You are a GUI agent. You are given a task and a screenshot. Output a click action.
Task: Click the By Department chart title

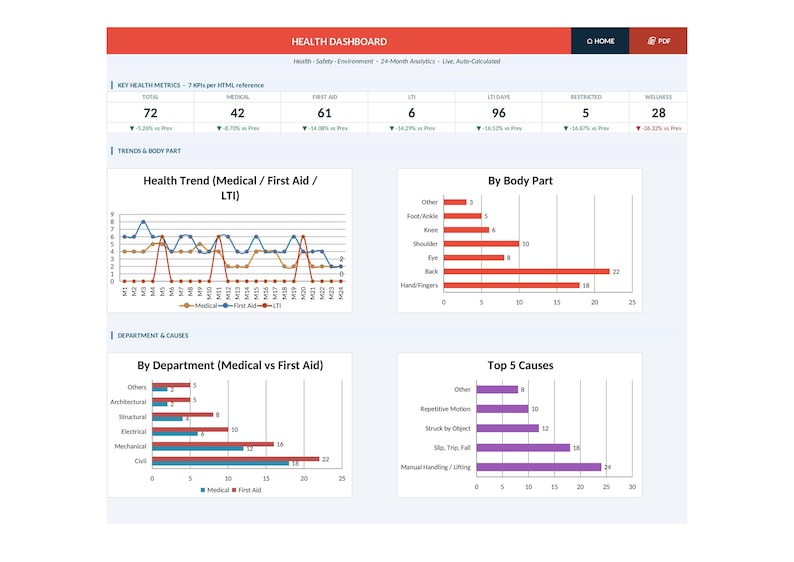(230, 366)
